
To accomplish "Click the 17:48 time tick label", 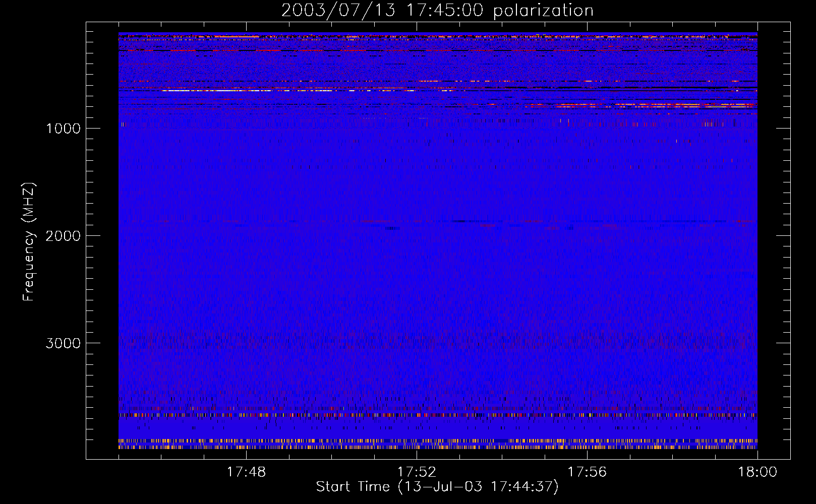I will point(246,472).
